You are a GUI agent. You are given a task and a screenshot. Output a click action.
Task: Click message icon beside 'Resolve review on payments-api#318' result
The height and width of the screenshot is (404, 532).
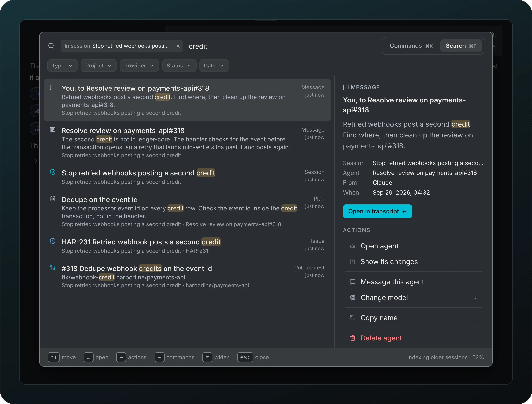[x=53, y=130]
